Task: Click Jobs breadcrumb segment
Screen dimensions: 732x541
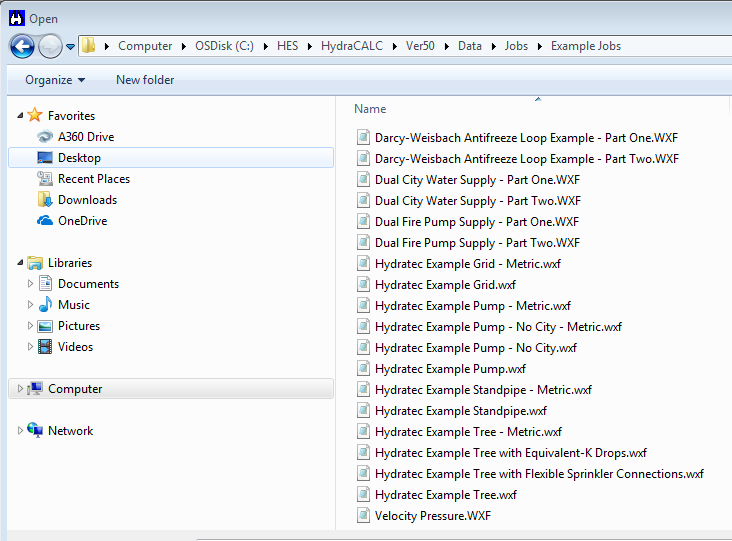Action: point(516,46)
